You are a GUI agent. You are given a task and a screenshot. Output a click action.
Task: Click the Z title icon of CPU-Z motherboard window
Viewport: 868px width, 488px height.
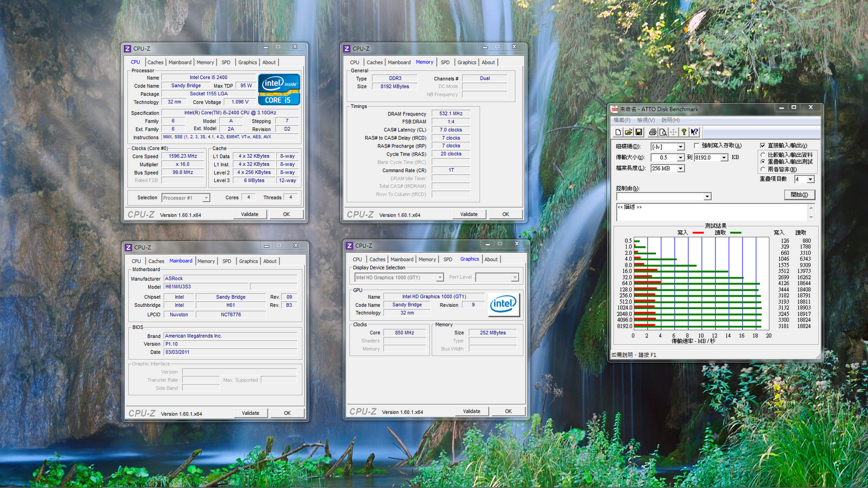pos(129,248)
